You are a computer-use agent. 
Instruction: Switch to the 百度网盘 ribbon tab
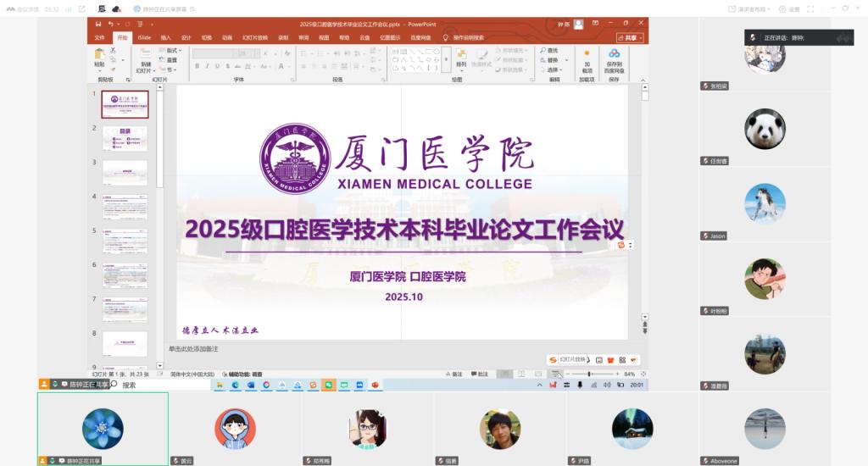pyautogui.click(x=420, y=37)
